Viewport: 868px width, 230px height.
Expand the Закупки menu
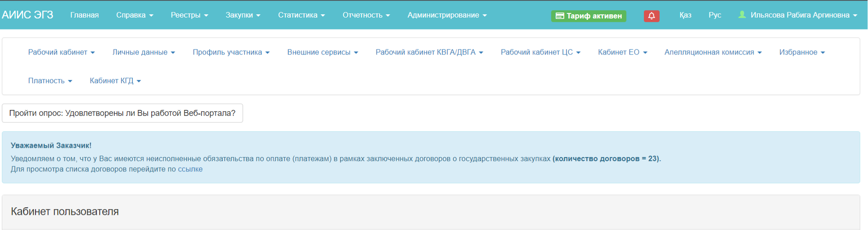243,15
